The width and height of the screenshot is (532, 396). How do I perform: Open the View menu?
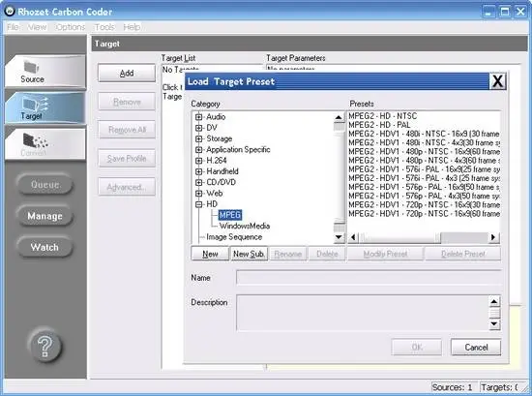point(38,27)
